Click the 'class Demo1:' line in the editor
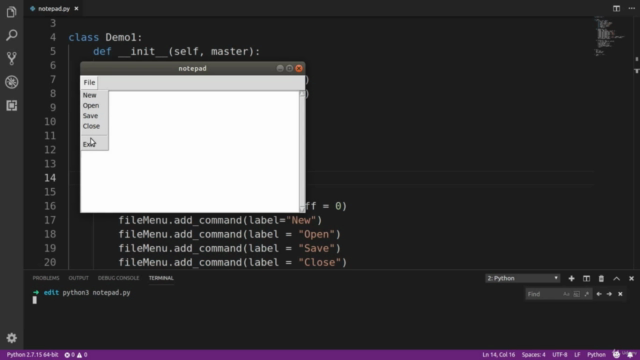This screenshot has width=640, height=360. tap(105, 37)
